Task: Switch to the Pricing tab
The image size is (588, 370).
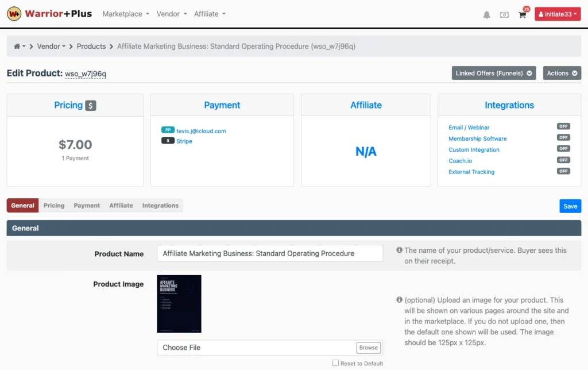Action: [54, 206]
